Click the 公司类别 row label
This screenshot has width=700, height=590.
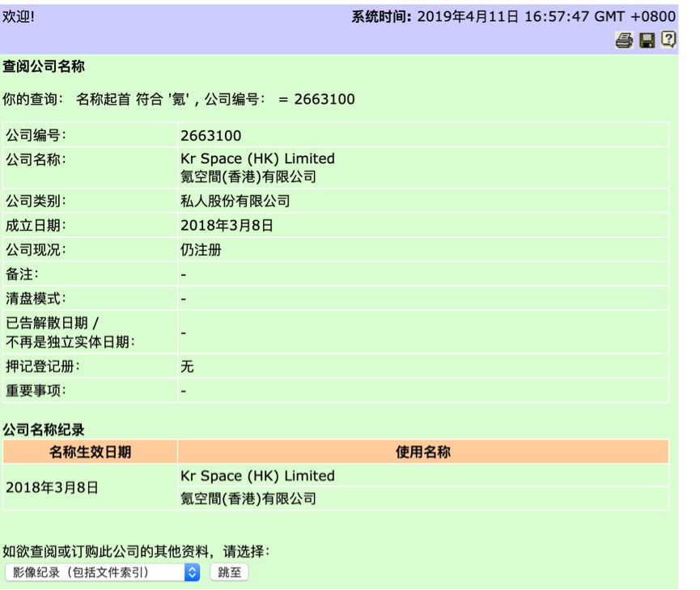36,201
